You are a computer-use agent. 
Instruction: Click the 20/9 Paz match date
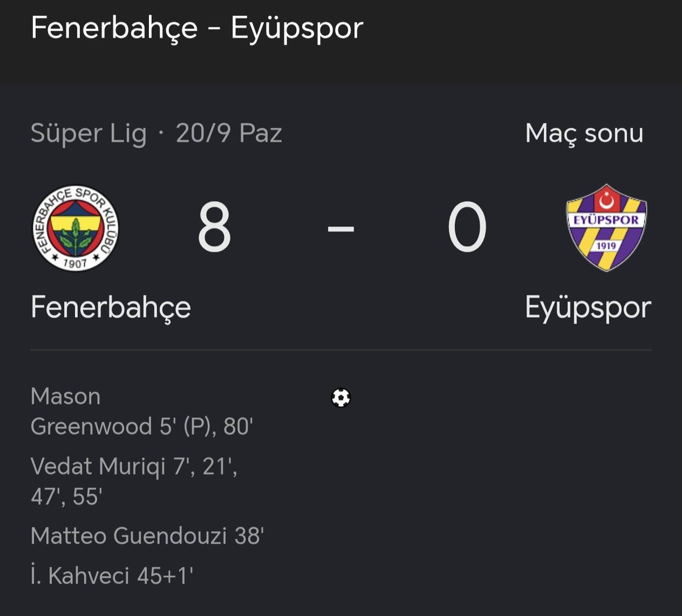(x=228, y=134)
